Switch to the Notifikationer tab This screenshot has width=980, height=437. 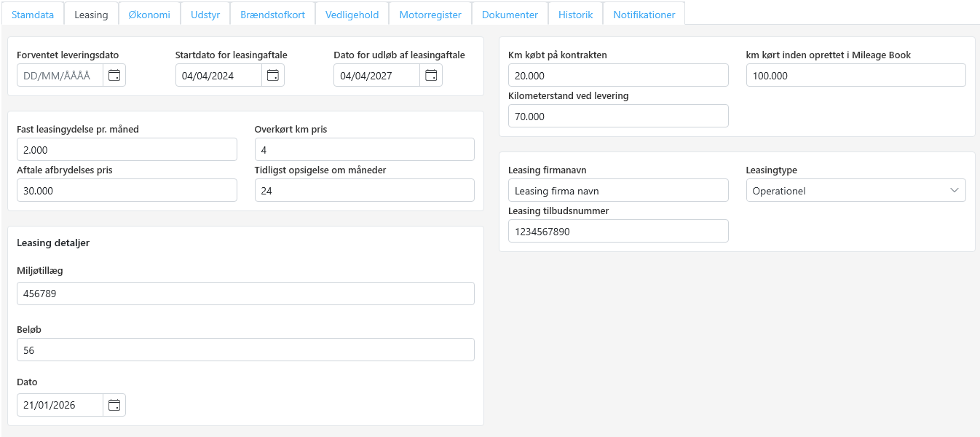[644, 14]
